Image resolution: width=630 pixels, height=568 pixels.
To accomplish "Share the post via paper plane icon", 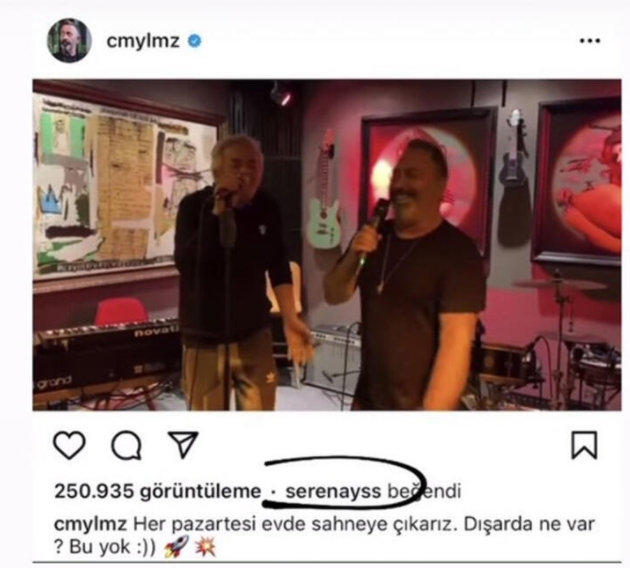I will pos(183,444).
